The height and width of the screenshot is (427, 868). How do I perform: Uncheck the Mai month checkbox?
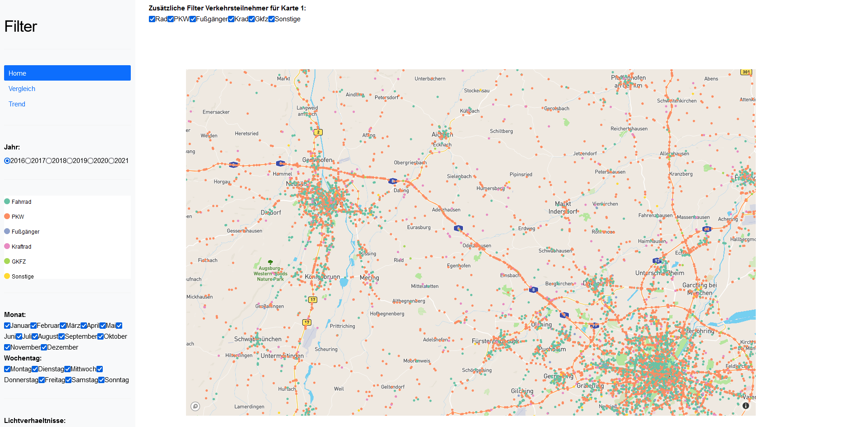103,326
